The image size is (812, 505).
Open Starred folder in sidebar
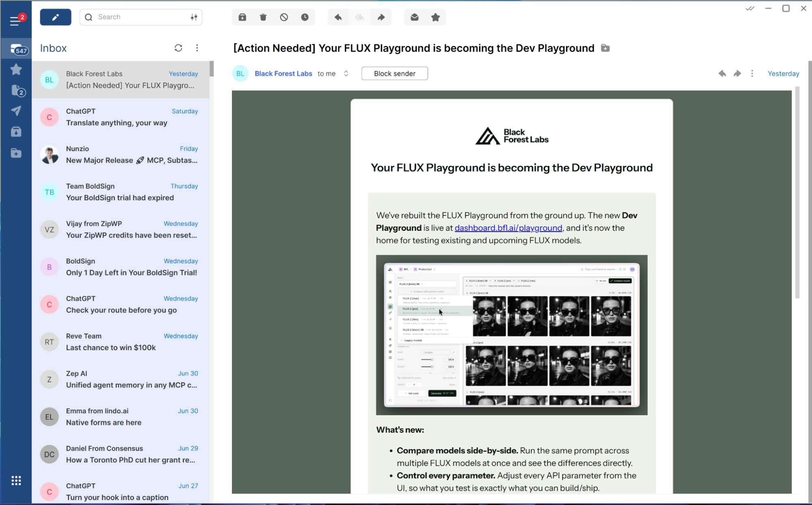pos(16,69)
